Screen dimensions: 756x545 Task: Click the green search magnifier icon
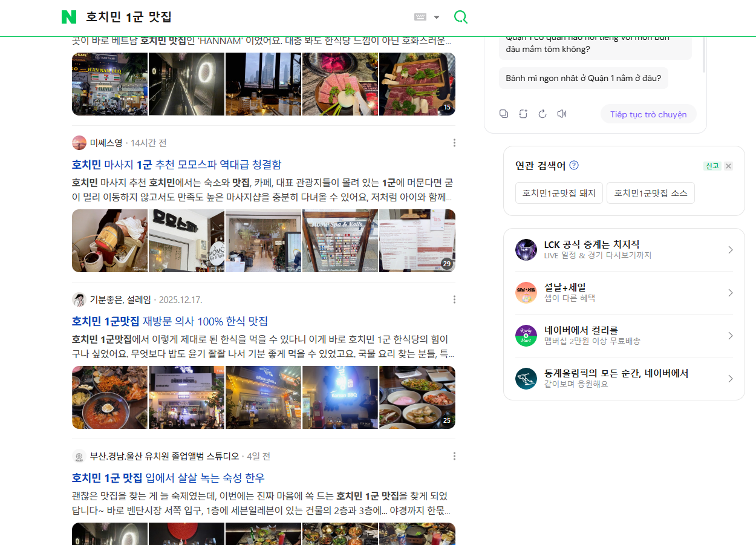coord(461,17)
